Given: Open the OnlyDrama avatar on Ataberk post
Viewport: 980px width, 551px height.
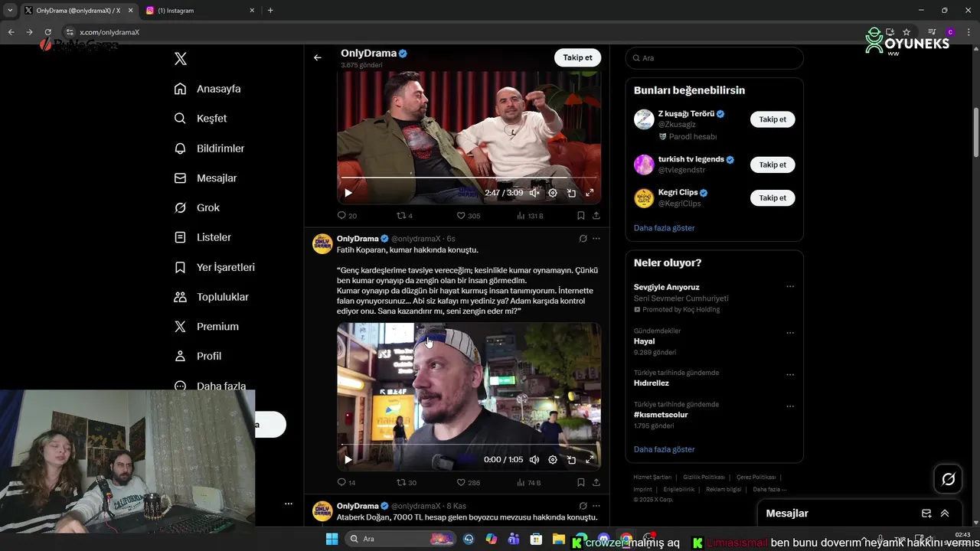Looking at the screenshot, I should click(x=322, y=511).
